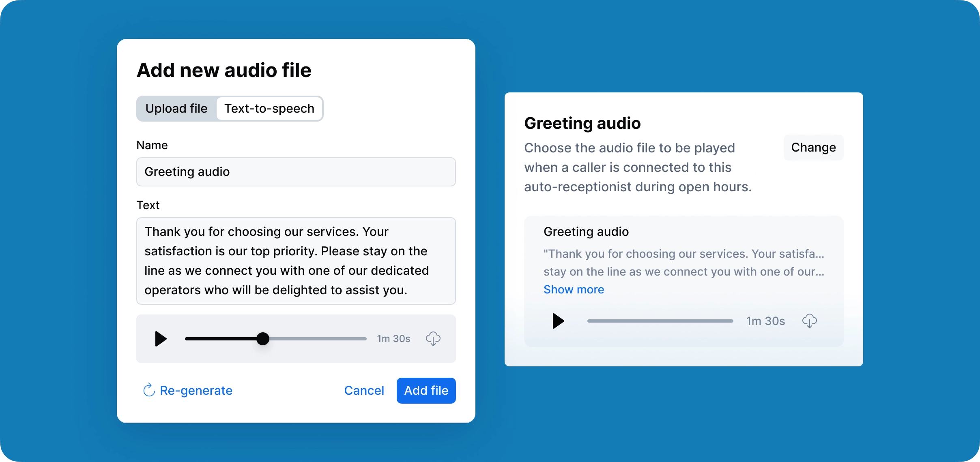Select the Text-to-speech tab
Screen dimensions: 980x462
tap(269, 108)
